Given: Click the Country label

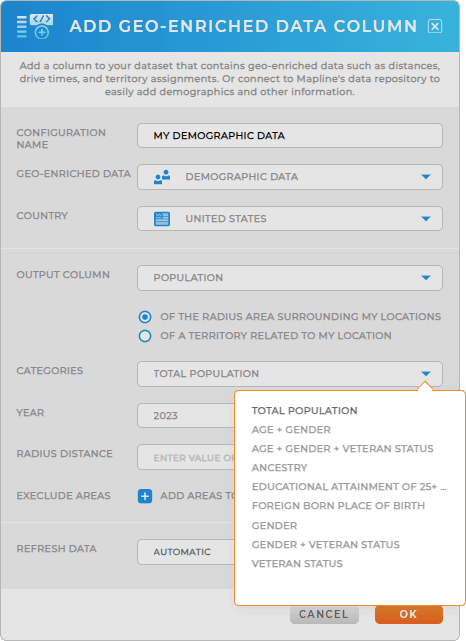Looking at the screenshot, I should 42,216.
